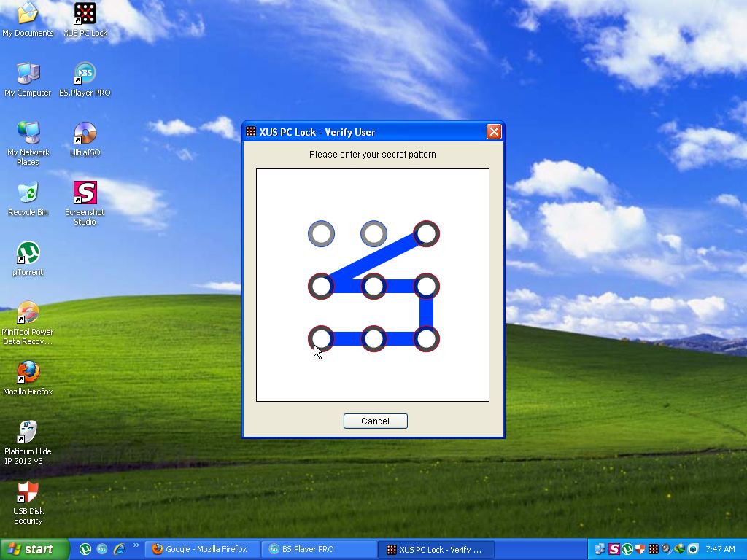Click the USB Disk Security desktop icon
Viewport: 747px width, 560px height.
coord(28,492)
